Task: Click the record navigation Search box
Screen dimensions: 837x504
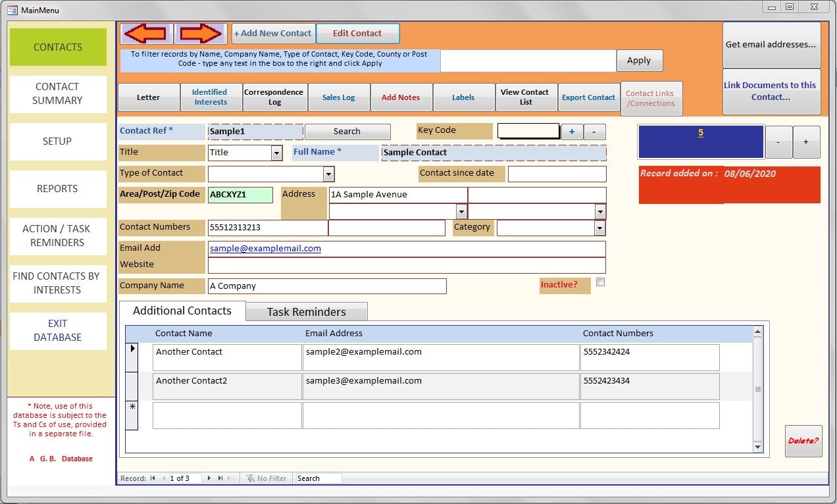Action: click(318, 478)
